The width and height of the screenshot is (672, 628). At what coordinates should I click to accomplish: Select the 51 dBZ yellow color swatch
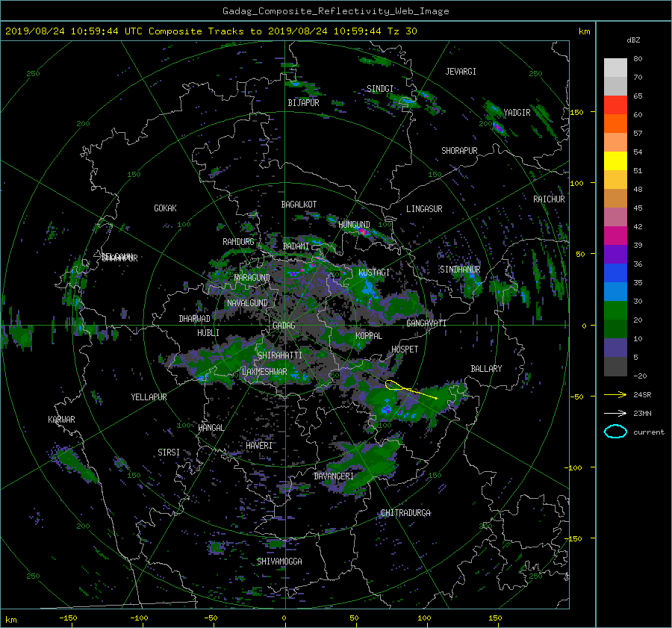615,161
